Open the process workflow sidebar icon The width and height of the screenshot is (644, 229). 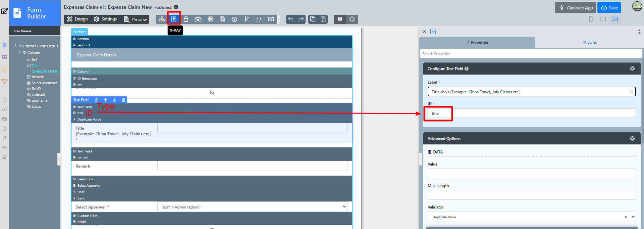pos(4,81)
